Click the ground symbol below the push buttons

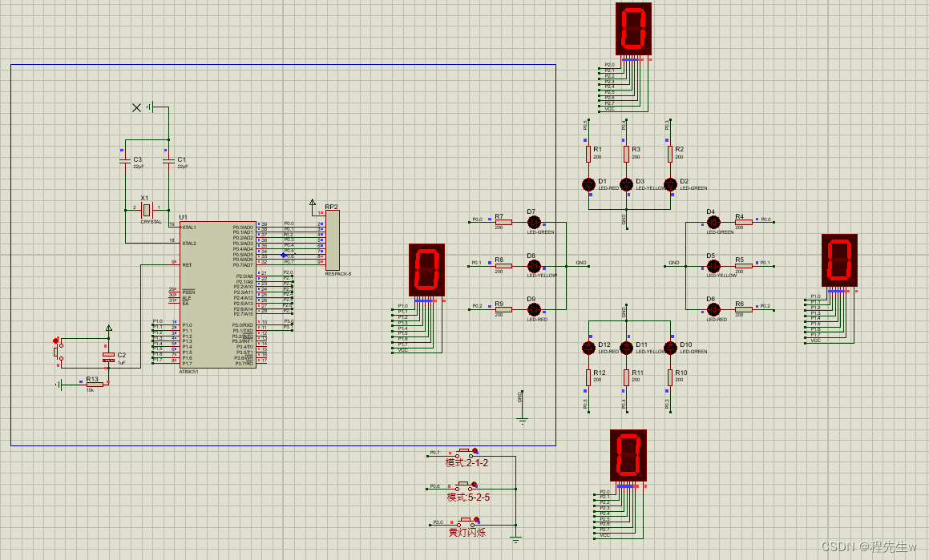[516, 539]
